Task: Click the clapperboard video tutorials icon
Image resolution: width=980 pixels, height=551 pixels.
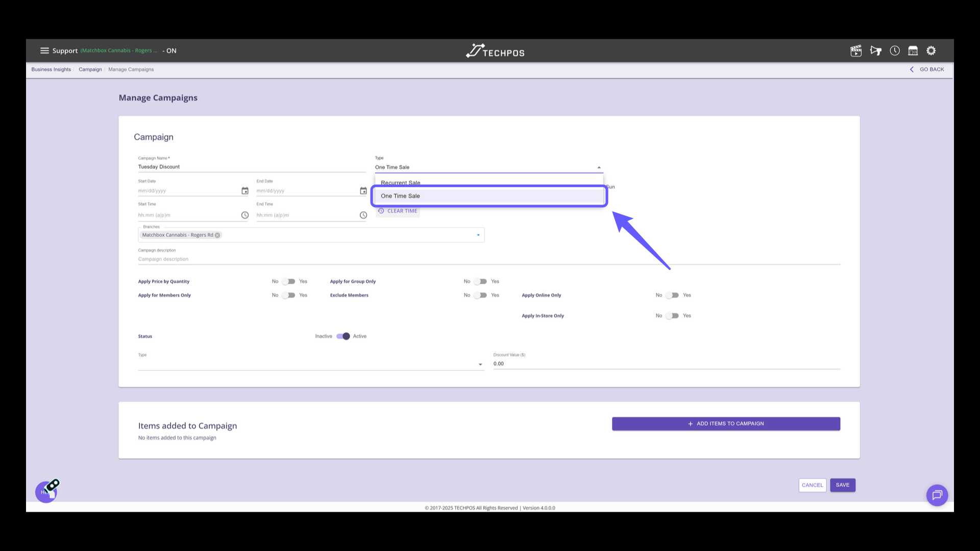Action: point(856,51)
